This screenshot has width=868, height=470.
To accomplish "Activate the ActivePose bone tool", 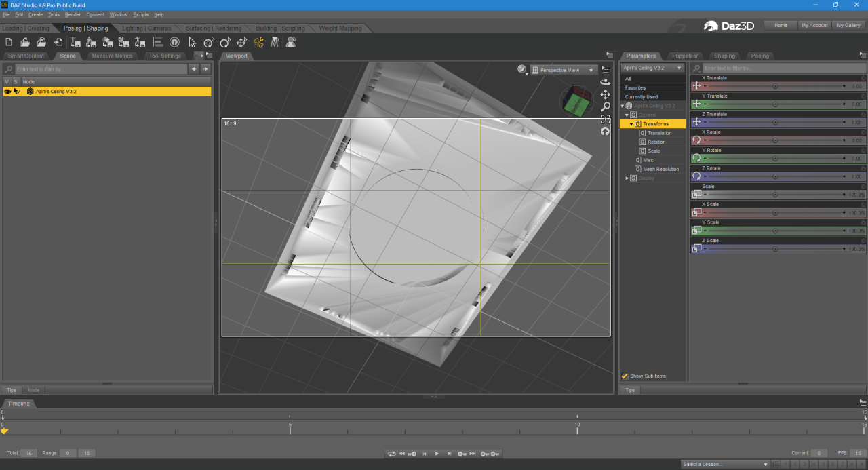I will 258,42.
